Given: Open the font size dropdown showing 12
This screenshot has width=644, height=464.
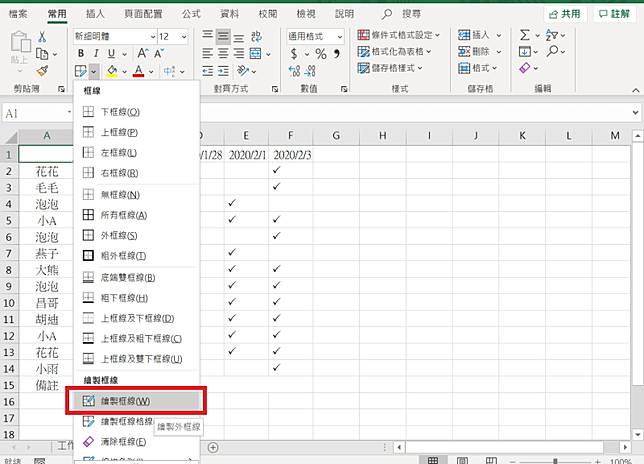Looking at the screenshot, I should (x=172, y=37).
